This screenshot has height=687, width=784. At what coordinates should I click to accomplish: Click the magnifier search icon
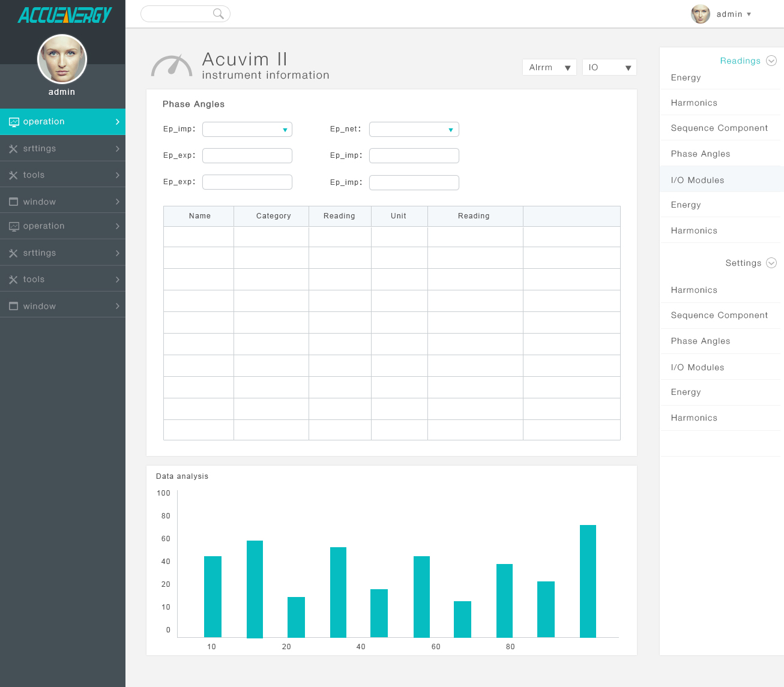click(219, 14)
